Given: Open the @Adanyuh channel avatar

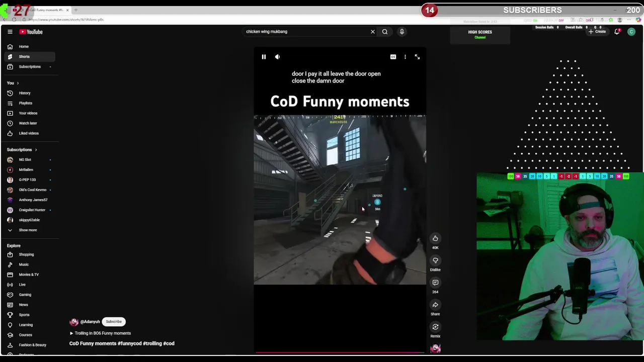Looking at the screenshot, I should 74,322.
